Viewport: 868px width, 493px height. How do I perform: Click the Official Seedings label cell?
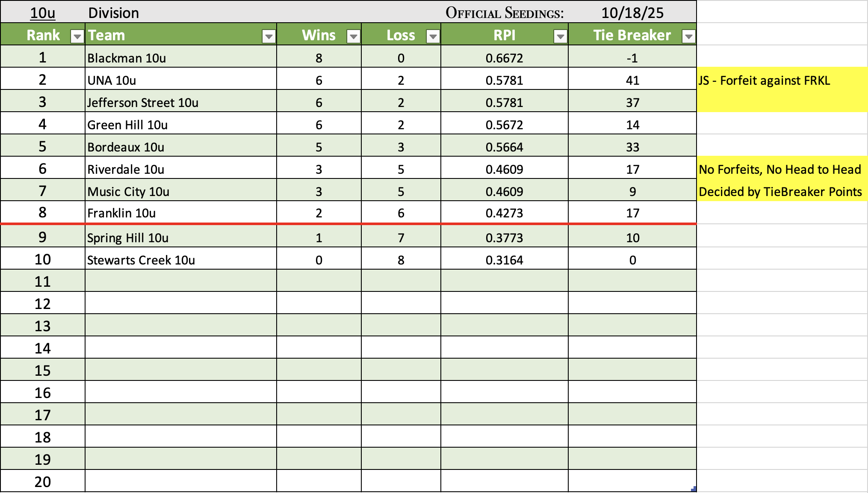pyautogui.click(x=504, y=13)
